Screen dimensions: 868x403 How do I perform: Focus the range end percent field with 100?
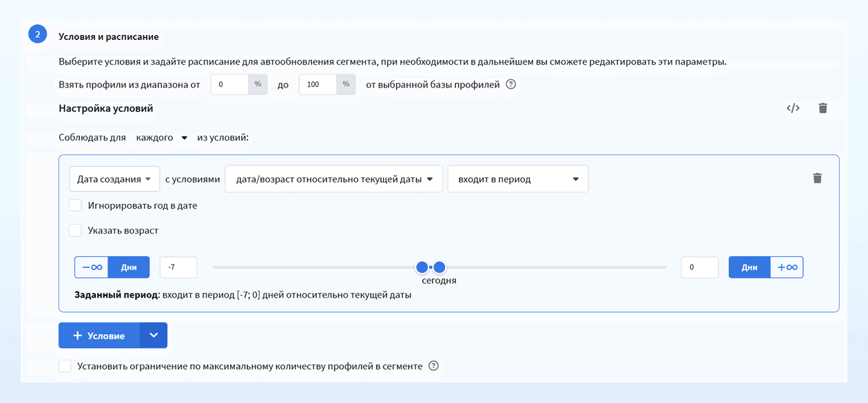318,84
